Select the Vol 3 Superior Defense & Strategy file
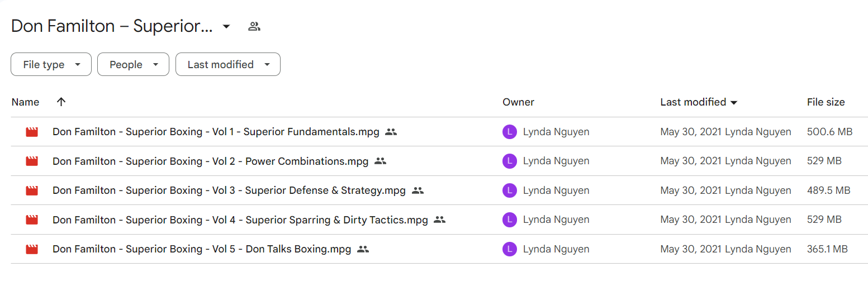This screenshot has width=868, height=286. (x=439, y=190)
